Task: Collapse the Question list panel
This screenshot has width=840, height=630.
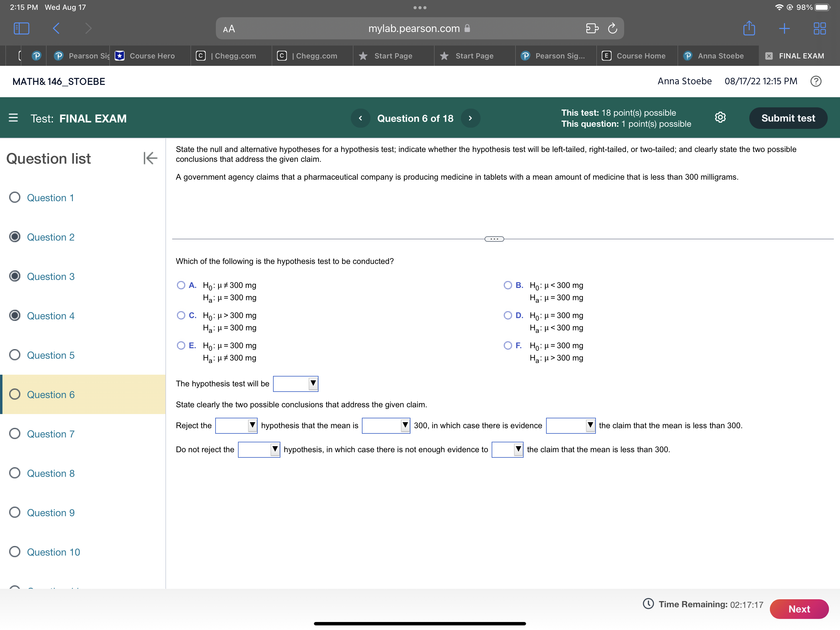Action: pos(150,158)
